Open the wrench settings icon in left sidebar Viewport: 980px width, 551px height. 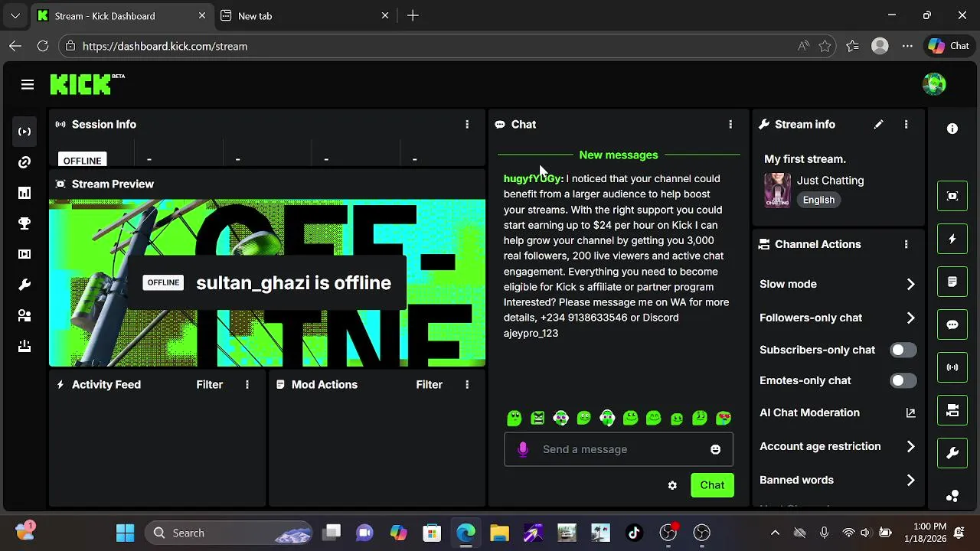pos(24,285)
